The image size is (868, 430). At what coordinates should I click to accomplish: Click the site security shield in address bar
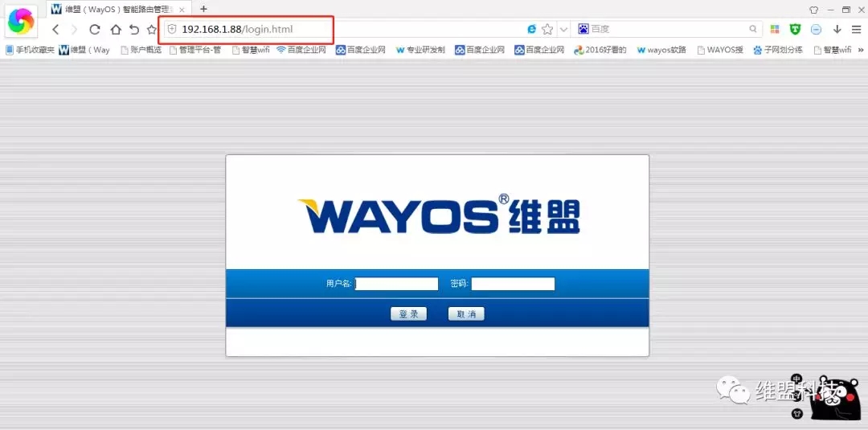click(172, 29)
